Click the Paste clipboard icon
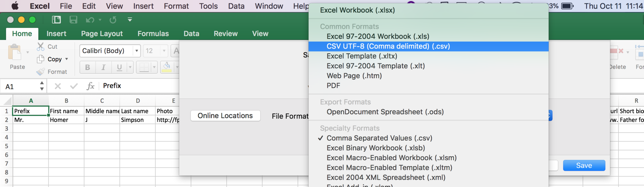 (14, 52)
